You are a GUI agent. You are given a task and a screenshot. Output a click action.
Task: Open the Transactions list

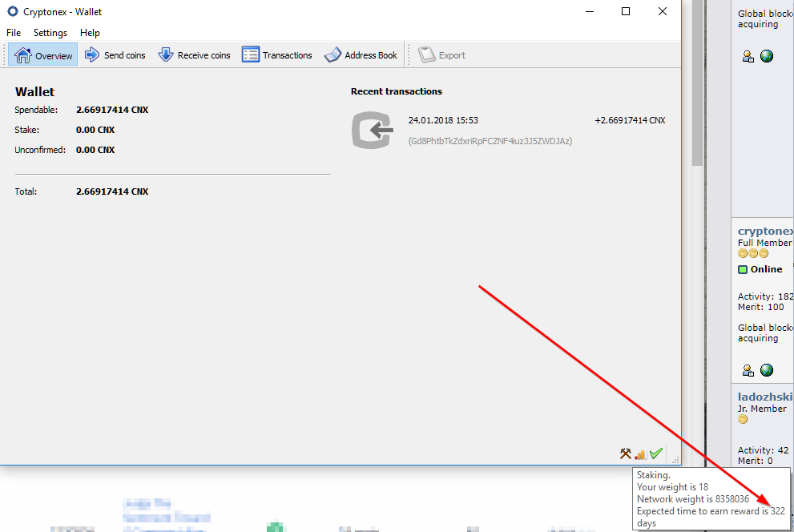coord(277,54)
